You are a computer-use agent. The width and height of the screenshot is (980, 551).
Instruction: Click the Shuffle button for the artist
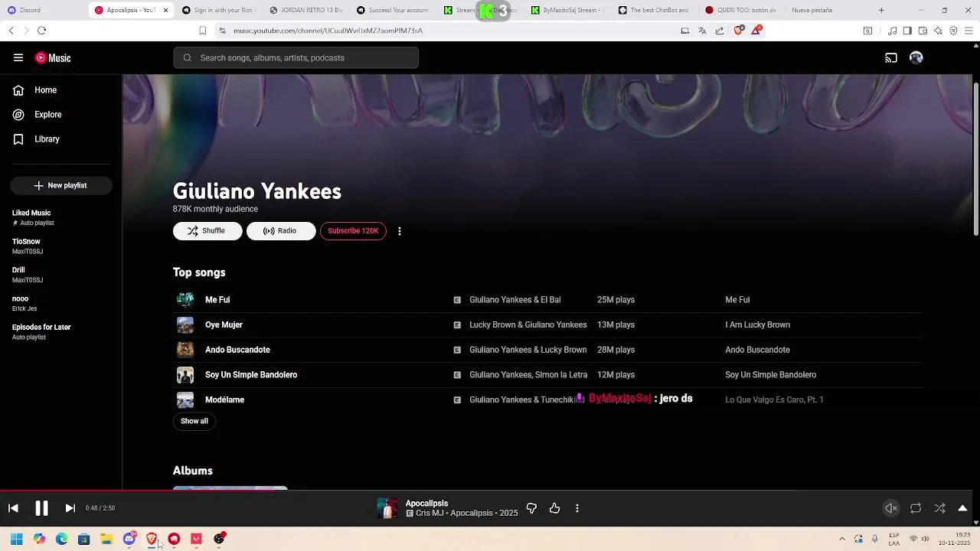[x=207, y=231]
